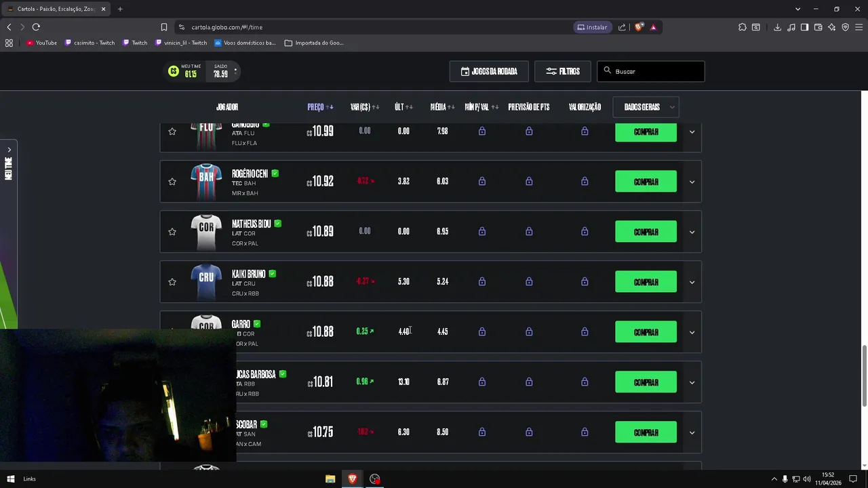868x488 pixels.
Task: Buy Rogério Ceni with Comprar button
Action: pos(646,182)
